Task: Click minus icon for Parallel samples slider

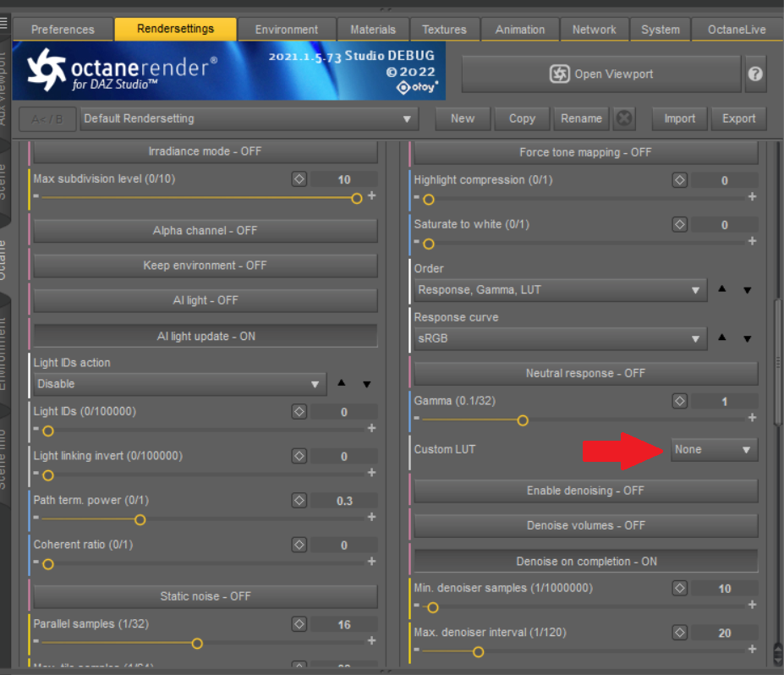Action: tap(36, 640)
